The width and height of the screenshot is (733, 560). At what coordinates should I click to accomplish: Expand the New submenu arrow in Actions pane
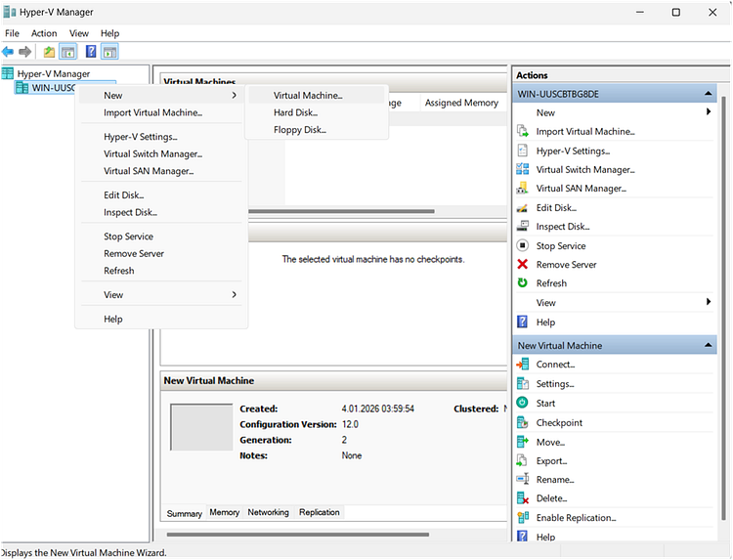[x=709, y=111]
